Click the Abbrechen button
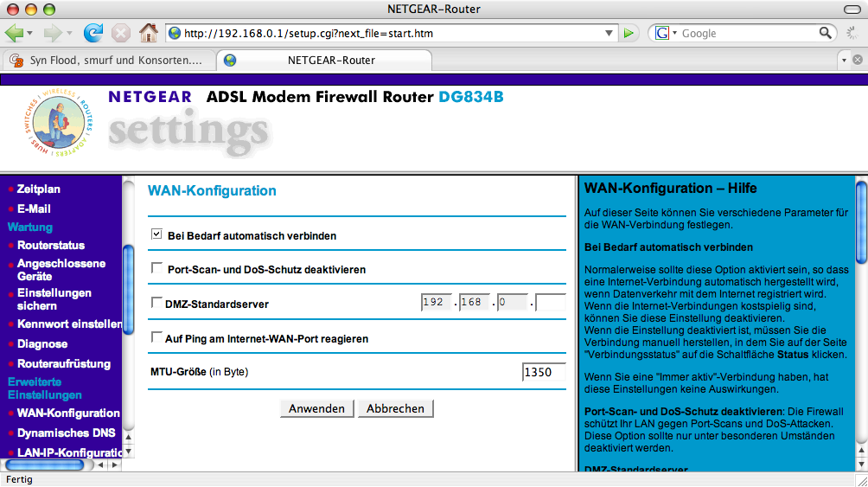 tap(395, 408)
